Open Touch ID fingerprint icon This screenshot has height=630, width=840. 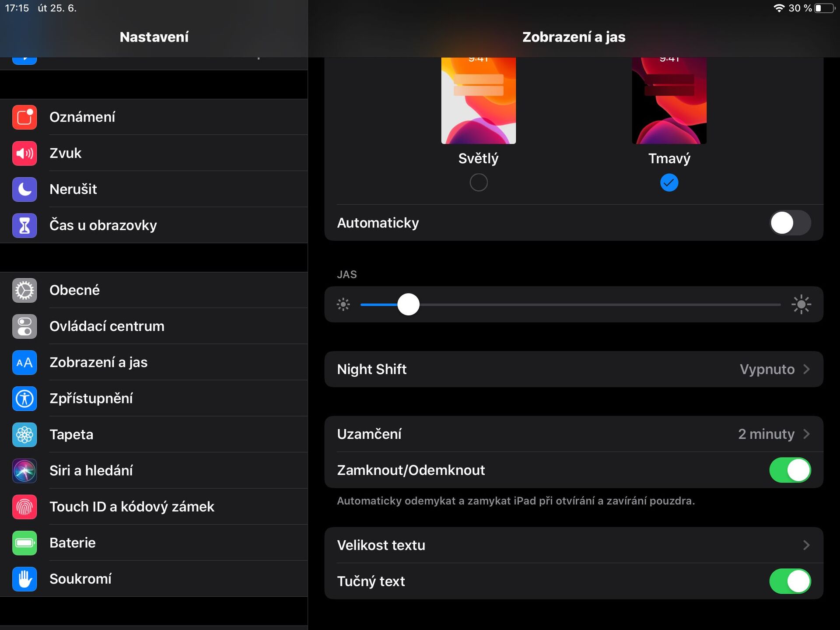pos(24,507)
